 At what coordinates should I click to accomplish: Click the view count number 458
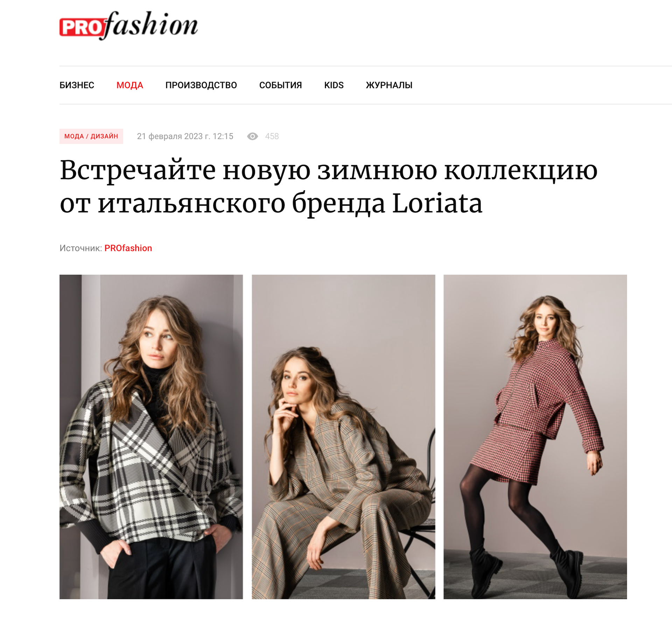(272, 136)
